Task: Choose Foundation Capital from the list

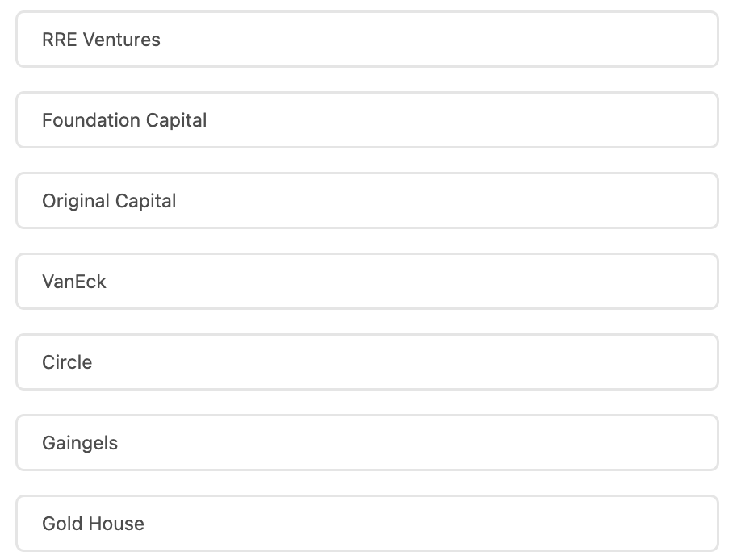Action: [x=367, y=120]
